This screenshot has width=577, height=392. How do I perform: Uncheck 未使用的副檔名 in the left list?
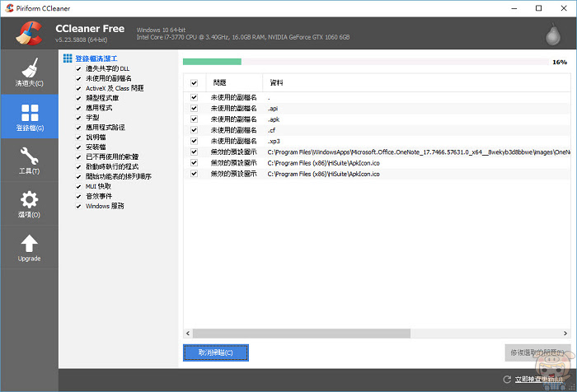pos(78,79)
